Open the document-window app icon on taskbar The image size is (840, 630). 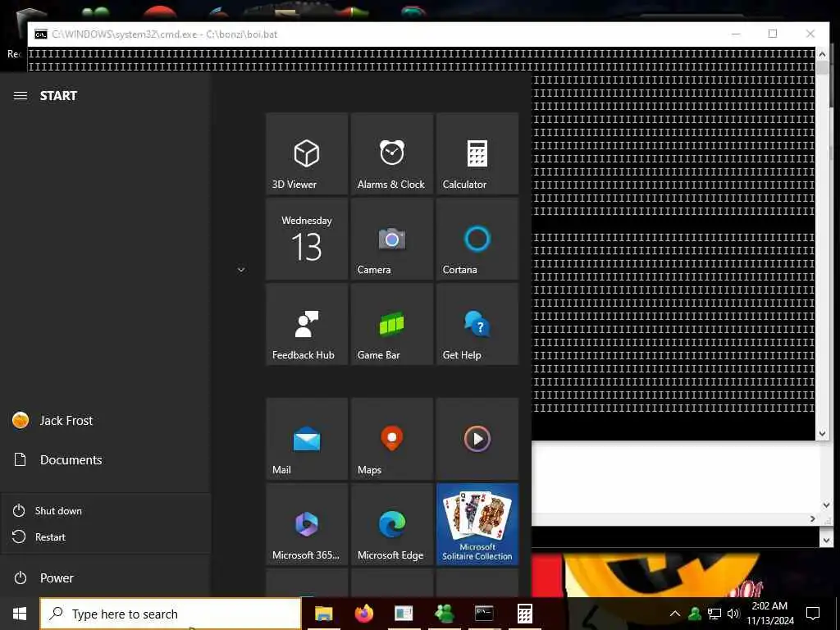coord(404,614)
